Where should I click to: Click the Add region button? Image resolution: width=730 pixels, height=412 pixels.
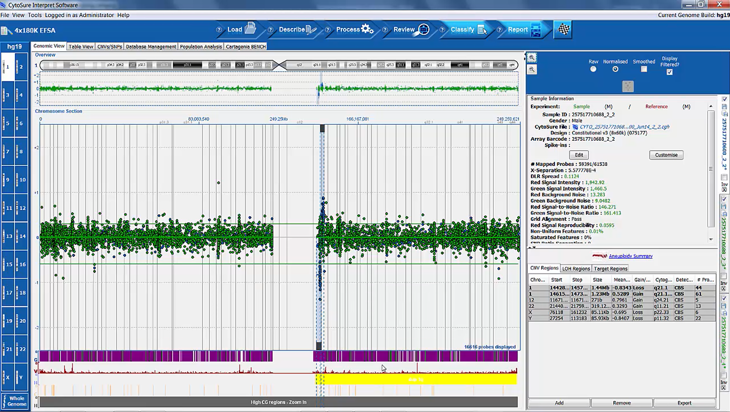tap(559, 403)
